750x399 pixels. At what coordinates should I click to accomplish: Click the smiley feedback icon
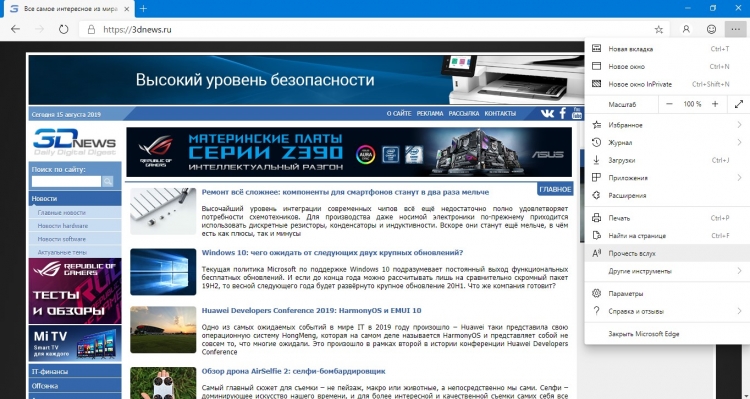(711, 30)
